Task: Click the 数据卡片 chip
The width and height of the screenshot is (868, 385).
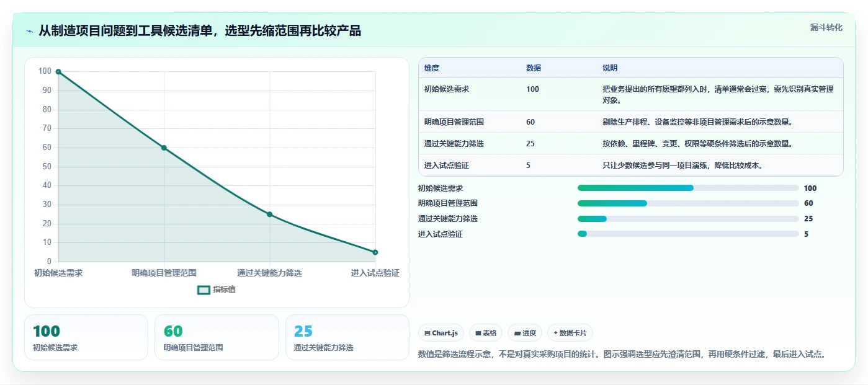Action: pos(570,333)
